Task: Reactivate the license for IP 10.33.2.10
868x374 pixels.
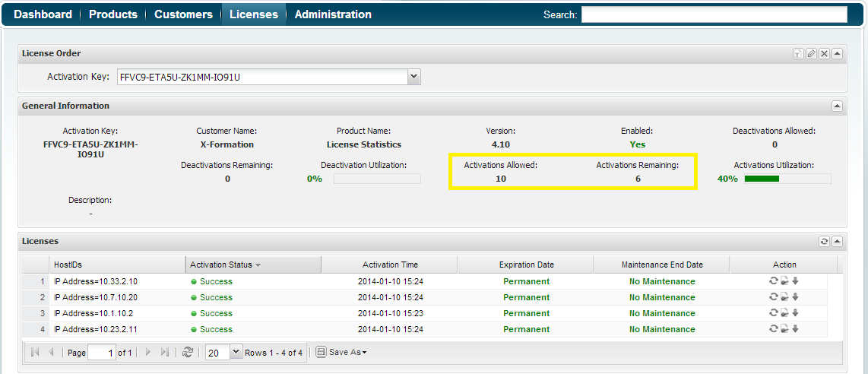Action: [x=774, y=281]
